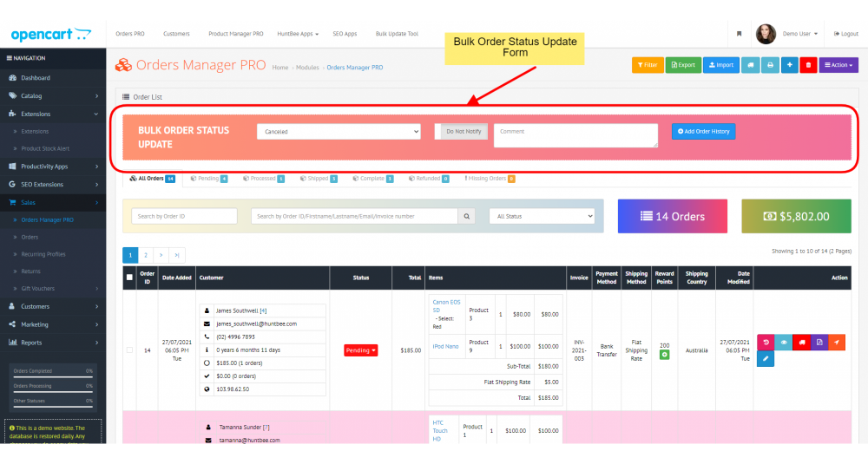This screenshot has width=868, height=464.
Task: Click the blue plus add-order button
Action: point(789,65)
